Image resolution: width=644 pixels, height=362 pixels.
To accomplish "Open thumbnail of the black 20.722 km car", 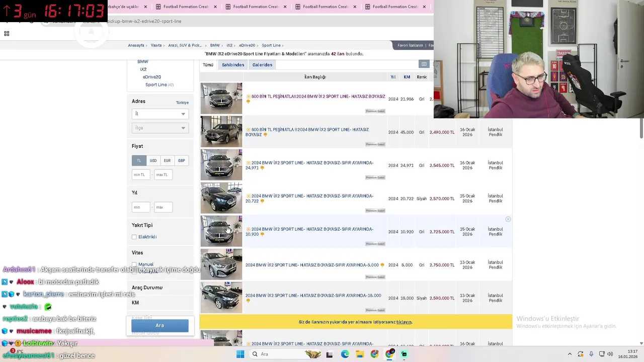I will [x=221, y=198].
